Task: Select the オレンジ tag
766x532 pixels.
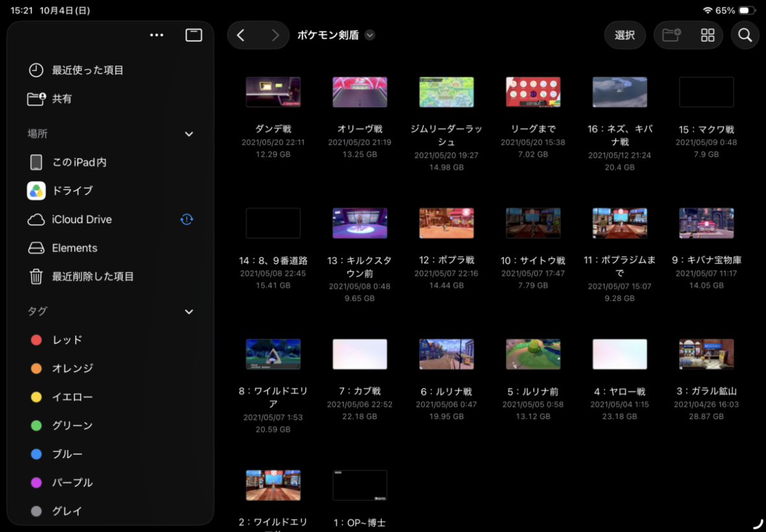Action: (x=110, y=369)
